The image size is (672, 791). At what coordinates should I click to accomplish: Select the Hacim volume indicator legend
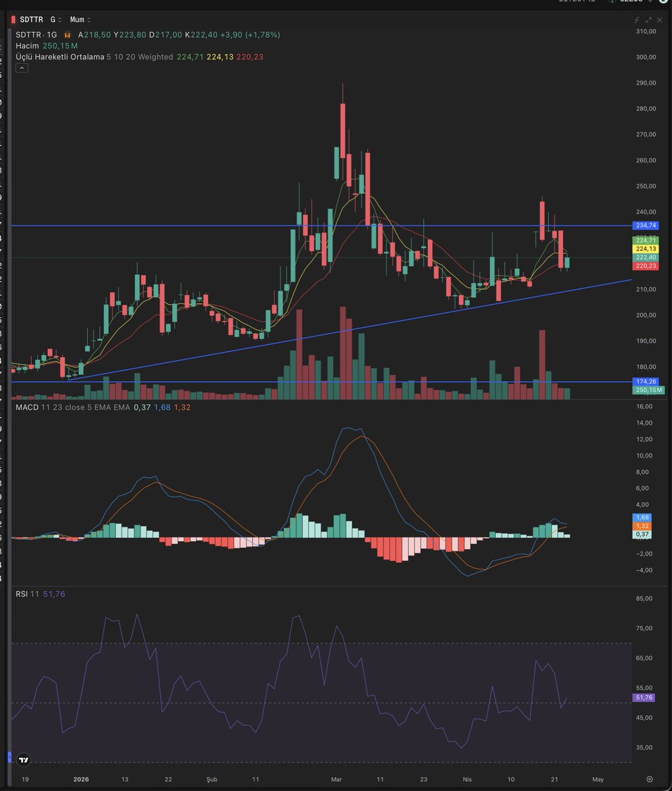[28, 46]
